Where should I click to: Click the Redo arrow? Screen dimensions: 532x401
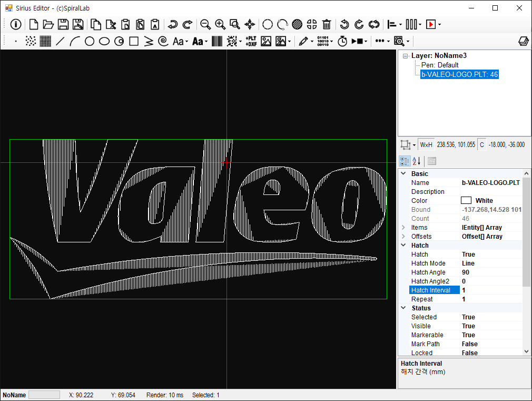point(188,24)
